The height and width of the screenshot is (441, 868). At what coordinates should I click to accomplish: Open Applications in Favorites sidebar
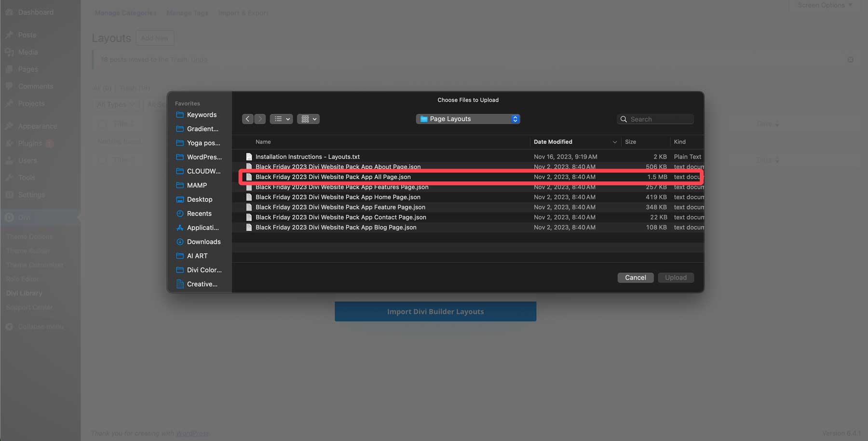[x=198, y=227]
